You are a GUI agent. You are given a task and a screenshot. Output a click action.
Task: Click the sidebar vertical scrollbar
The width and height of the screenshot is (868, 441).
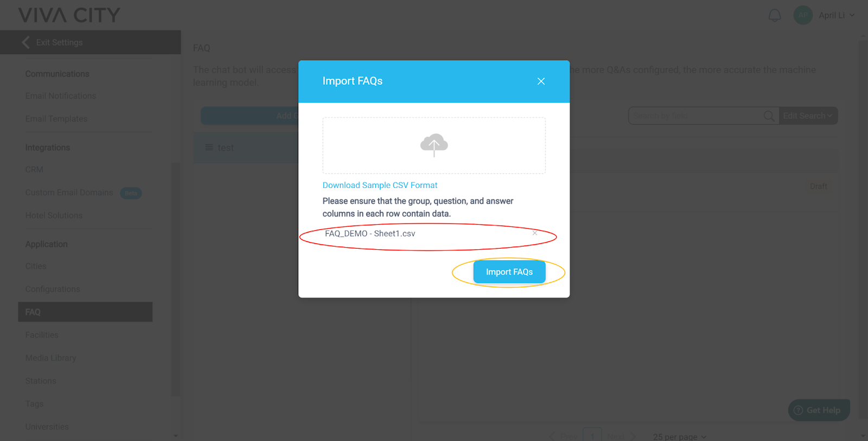click(x=175, y=280)
